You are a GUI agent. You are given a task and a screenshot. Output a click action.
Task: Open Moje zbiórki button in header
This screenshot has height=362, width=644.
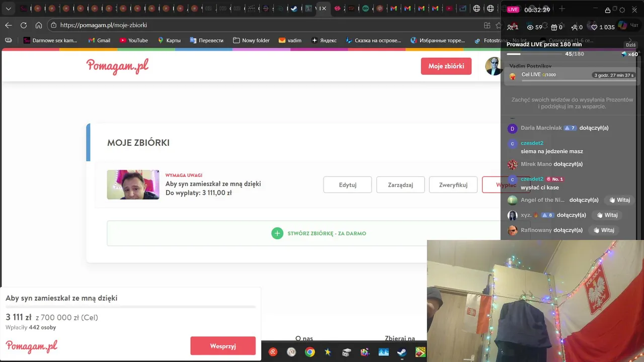click(x=446, y=66)
